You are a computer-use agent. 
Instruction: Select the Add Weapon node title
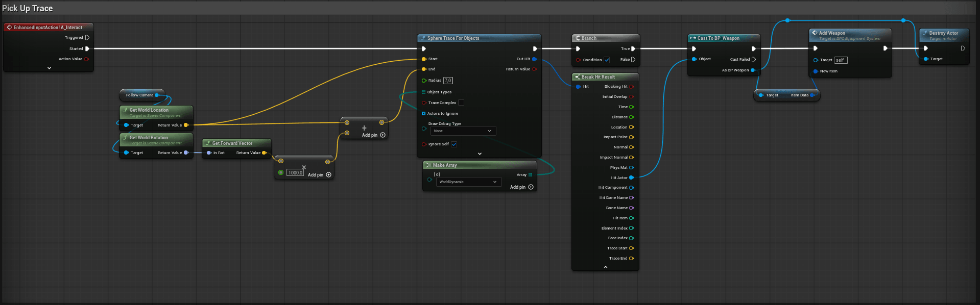coord(832,33)
